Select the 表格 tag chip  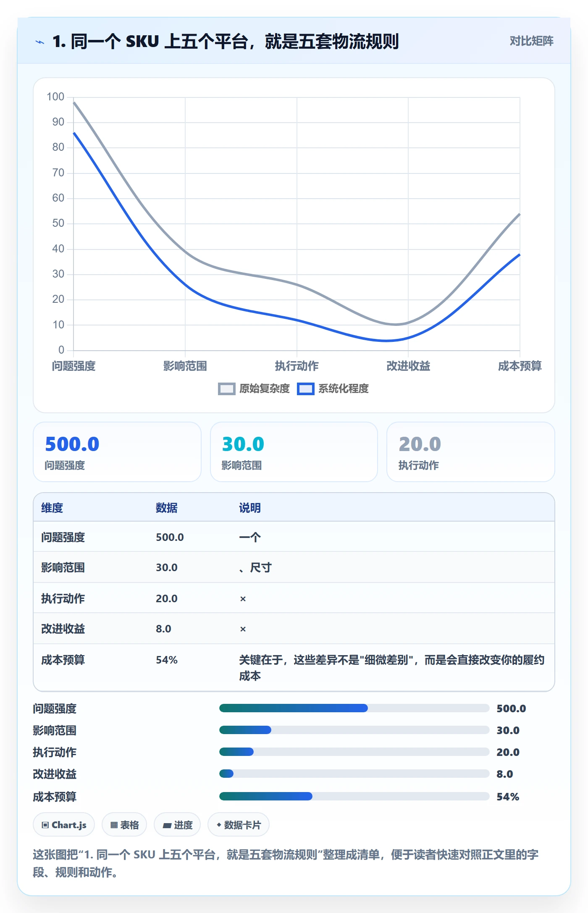coord(124,825)
